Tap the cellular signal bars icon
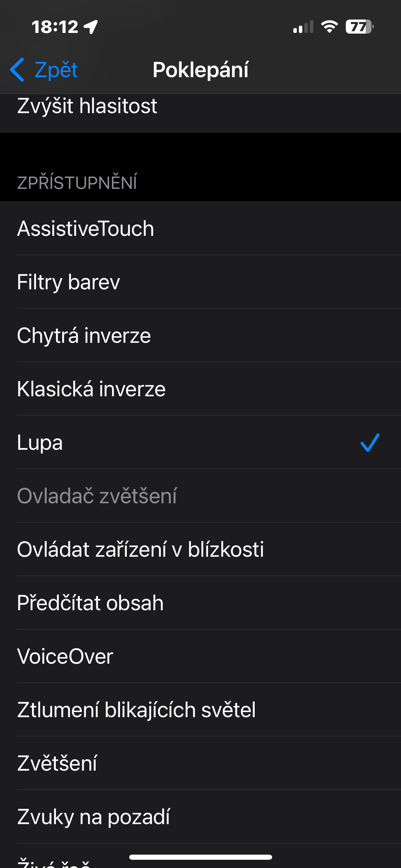 [x=303, y=27]
